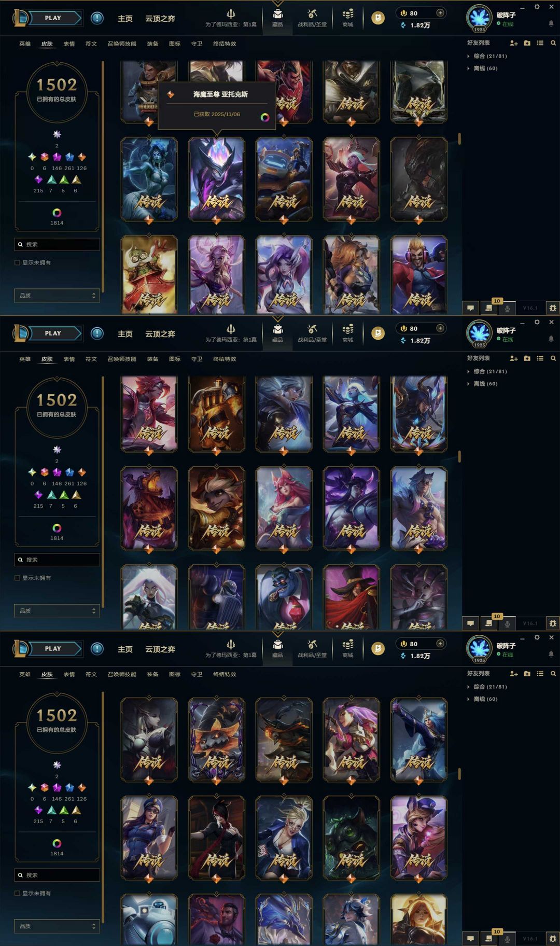Switch to the 英雄 tab in the topmost window
This screenshot has width=560, height=946.
click(x=25, y=44)
